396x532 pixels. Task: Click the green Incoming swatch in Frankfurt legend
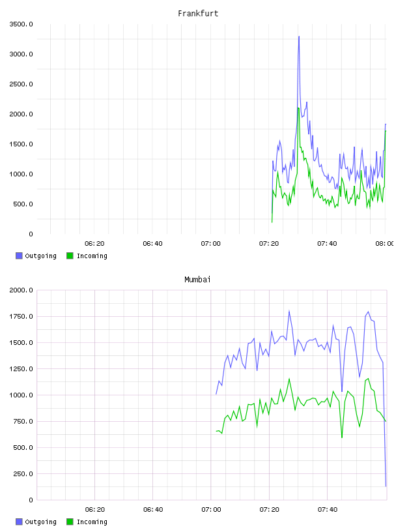pyautogui.click(x=70, y=256)
